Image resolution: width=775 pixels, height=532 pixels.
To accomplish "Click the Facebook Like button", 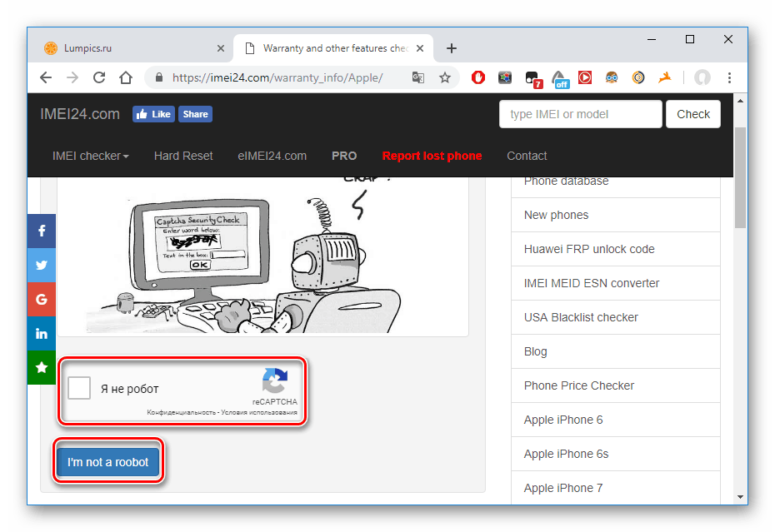I will coord(153,114).
